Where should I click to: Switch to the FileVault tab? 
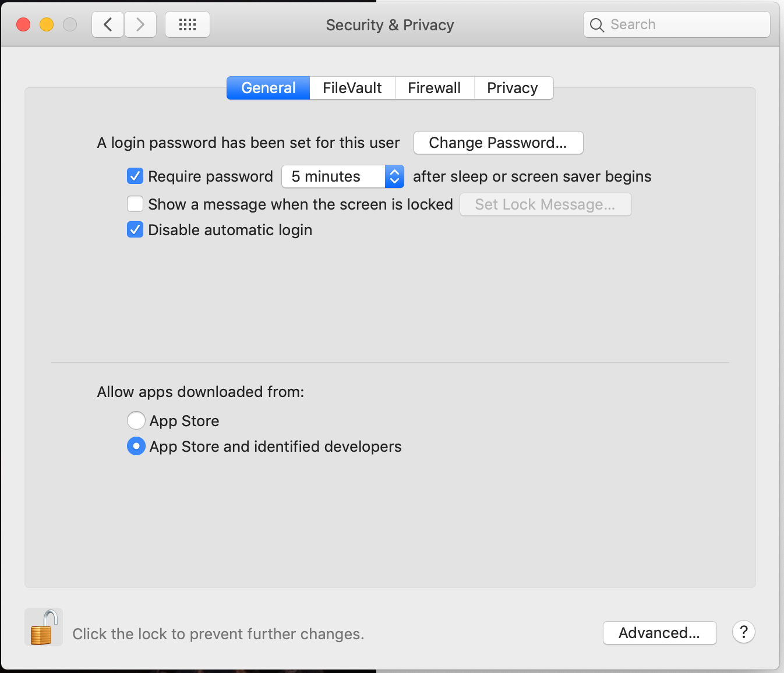point(352,88)
